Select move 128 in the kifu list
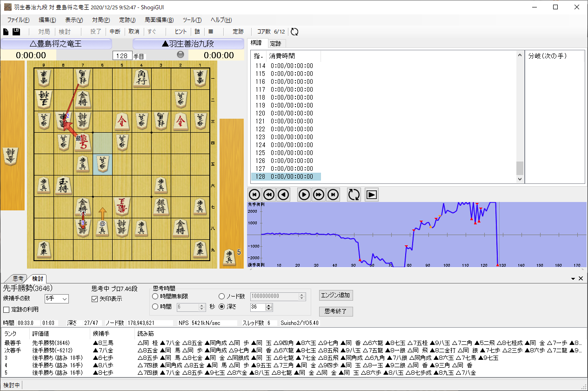Screen dimensions: 588x391 click(286, 177)
